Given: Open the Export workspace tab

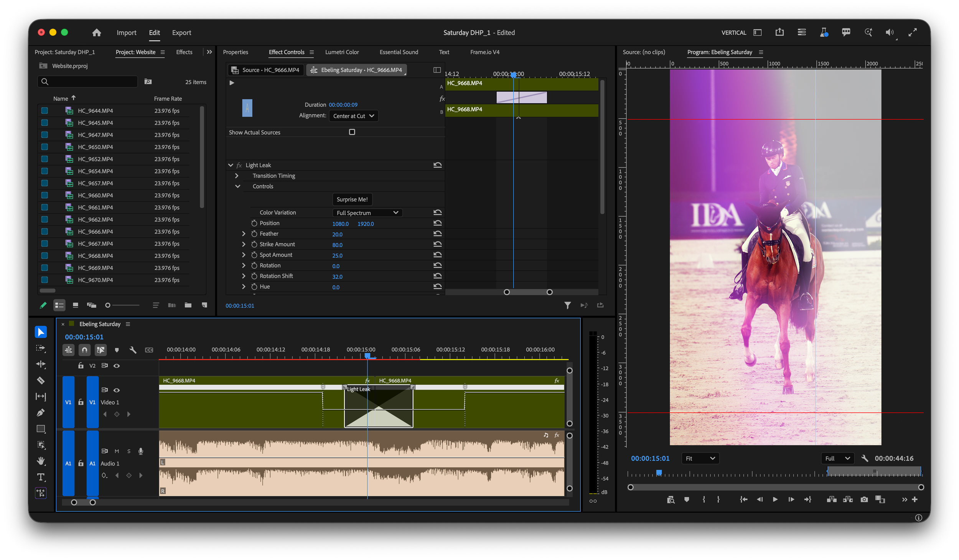Looking at the screenshot, I should click(x=181, y=33).
